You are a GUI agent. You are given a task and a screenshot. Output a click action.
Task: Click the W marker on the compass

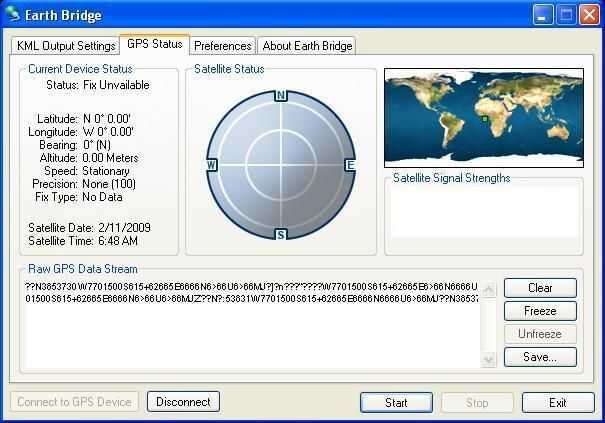coord(211,165)
